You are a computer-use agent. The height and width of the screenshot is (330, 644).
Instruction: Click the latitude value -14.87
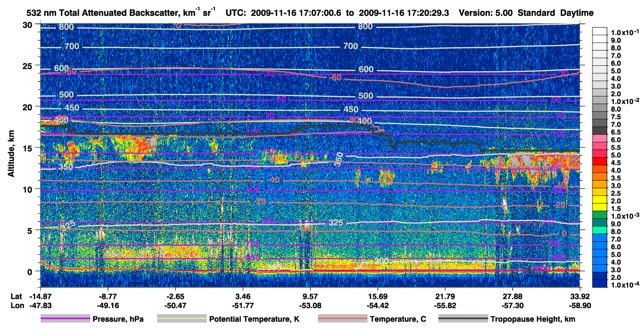coord(40,296)
